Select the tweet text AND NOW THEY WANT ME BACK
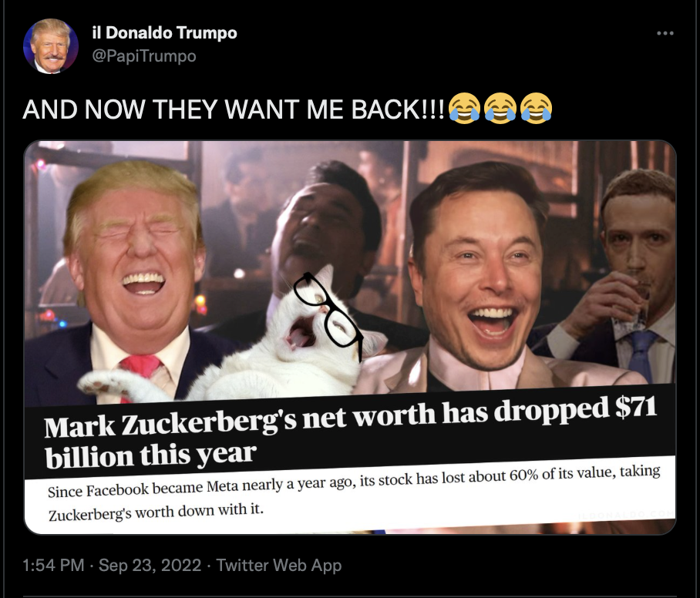Screen dimensions: 700x598 click(234, 109)
